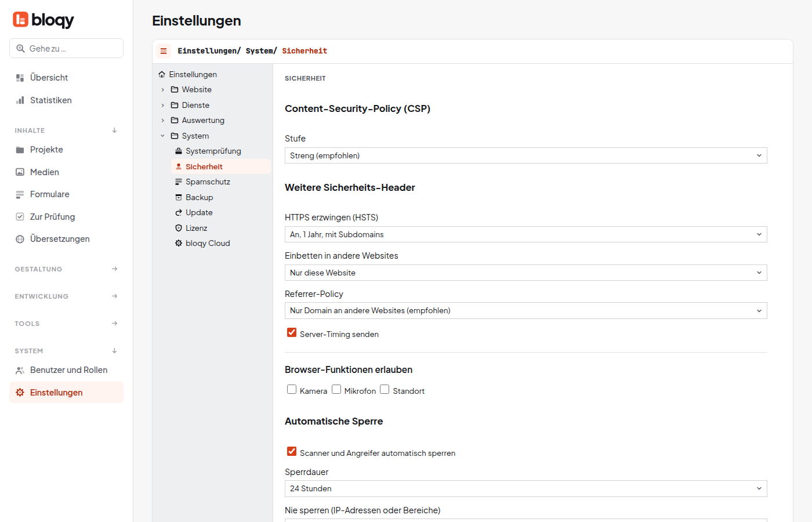Click the bloqy logo
Viewport: 812px width, 522px height.
point(43,20)
